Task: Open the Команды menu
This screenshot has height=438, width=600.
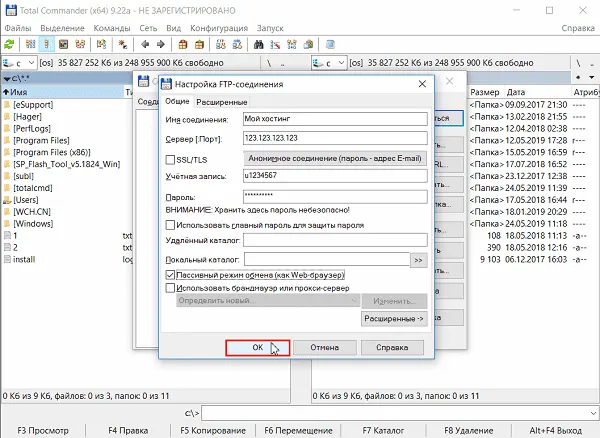Action: (x=112, y=28)
